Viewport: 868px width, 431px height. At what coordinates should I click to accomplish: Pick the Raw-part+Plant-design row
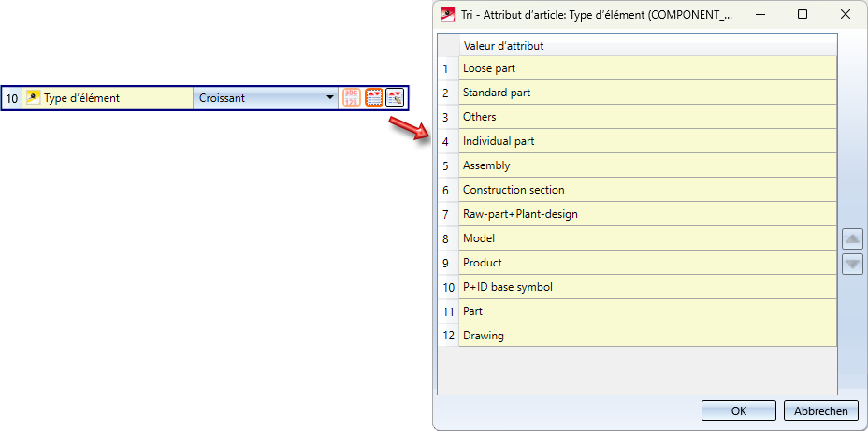pos(647,214)
